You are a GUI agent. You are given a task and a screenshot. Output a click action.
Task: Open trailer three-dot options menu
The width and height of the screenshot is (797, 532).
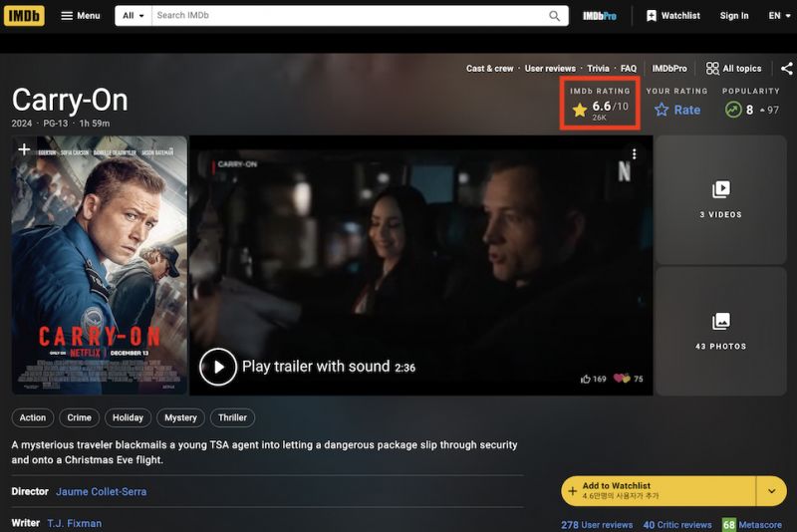tap(634, 154)
